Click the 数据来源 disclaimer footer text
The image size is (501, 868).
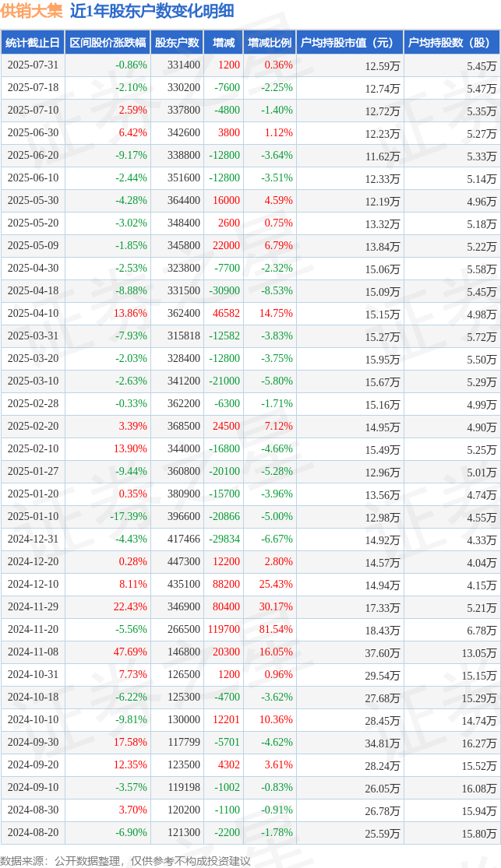125,861
